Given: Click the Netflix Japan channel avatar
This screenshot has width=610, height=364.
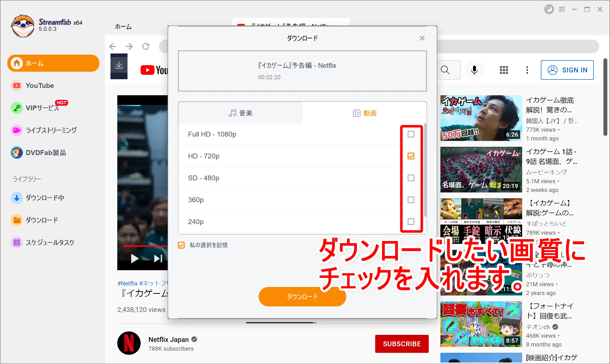Looking at the screenshot, I should pos(129,343).
